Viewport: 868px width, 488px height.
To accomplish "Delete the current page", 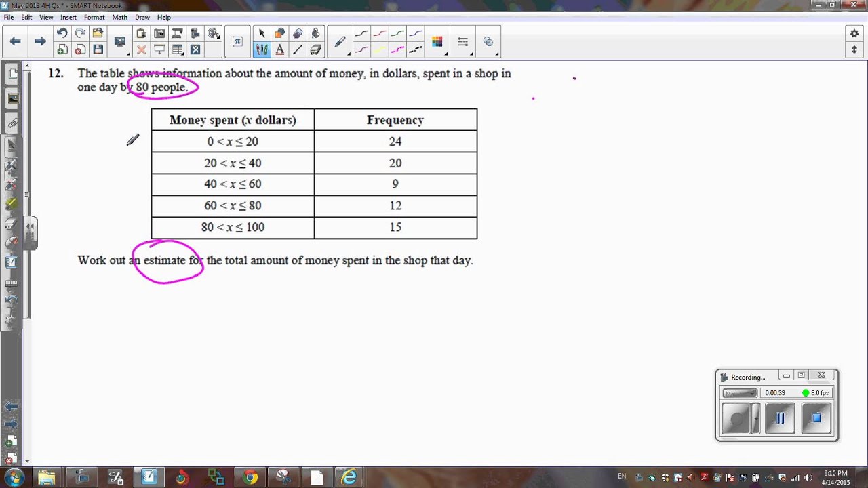I will coord(80,49).
